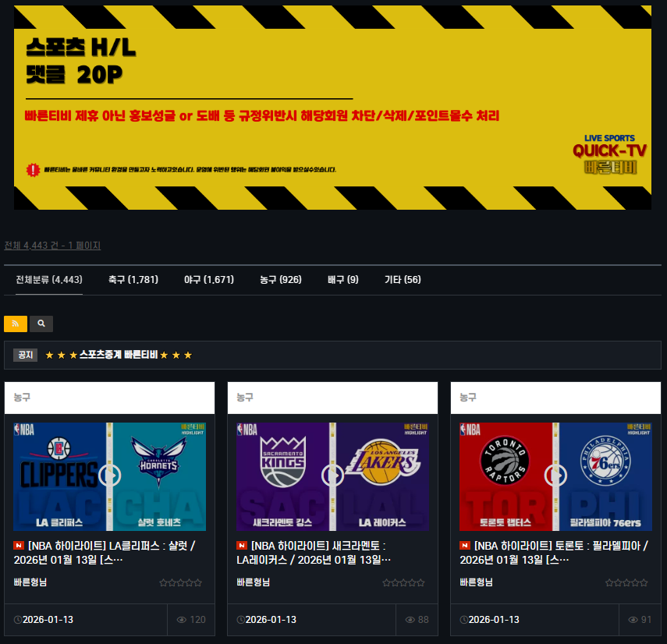Screen dimensions: 667x644
Task: Play the Kings vs Lakers highlight video
Action: coord(332,476)
